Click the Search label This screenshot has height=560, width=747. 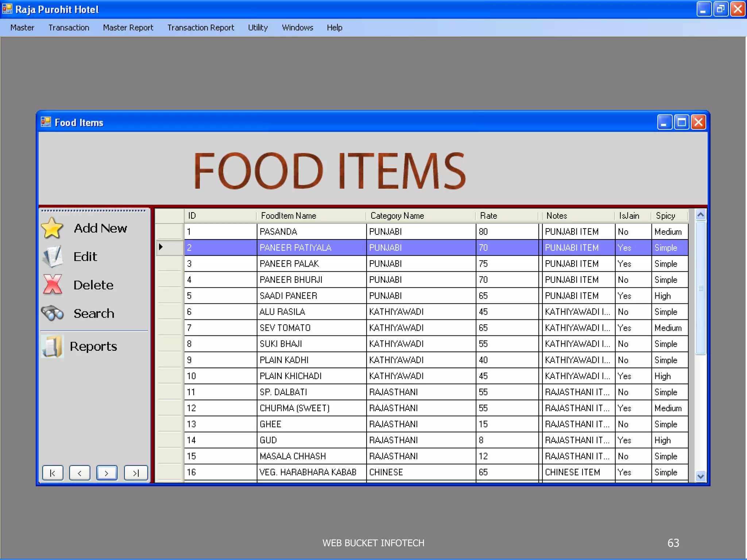(x=94, y=314)
